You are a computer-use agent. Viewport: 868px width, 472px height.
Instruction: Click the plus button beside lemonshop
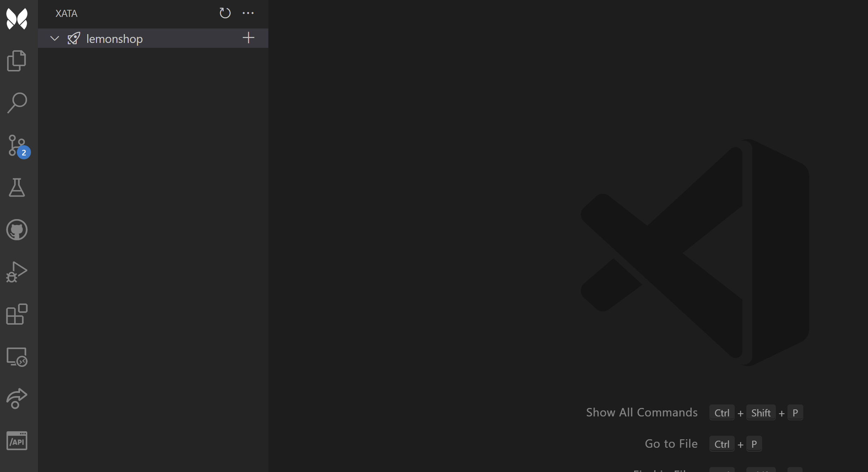(248, 38)
